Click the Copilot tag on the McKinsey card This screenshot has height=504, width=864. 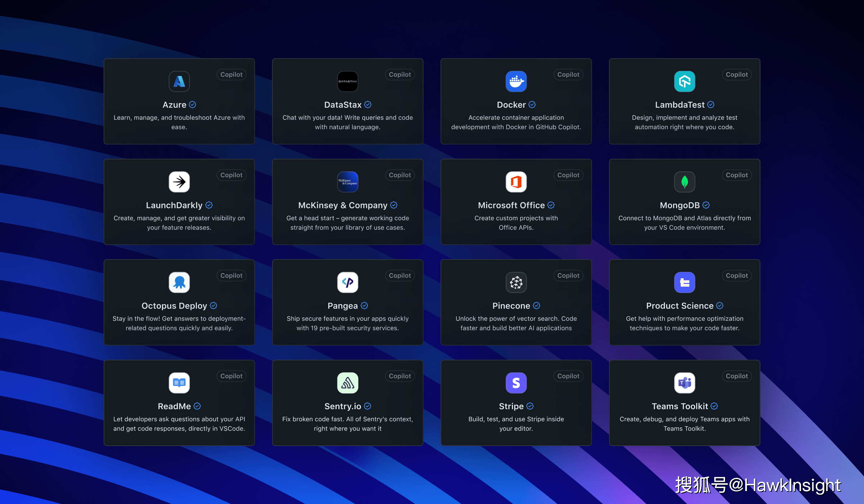click(400, 175)
